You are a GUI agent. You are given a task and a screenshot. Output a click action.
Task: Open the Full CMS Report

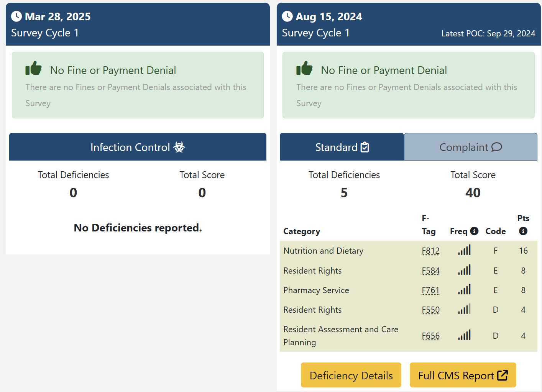[x=463, y=375]
